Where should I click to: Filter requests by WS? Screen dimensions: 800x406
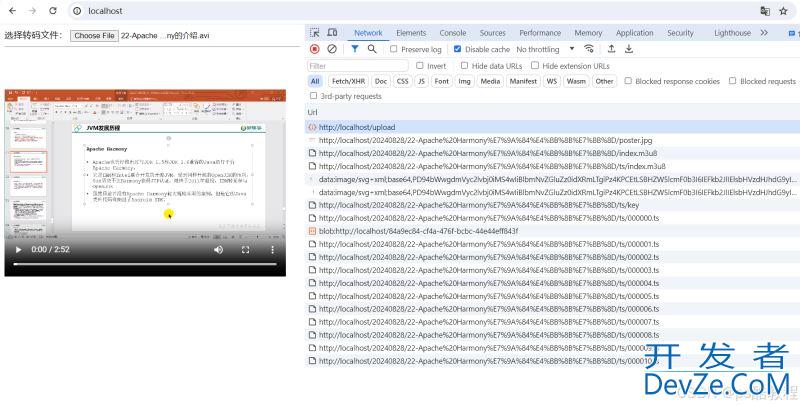(552, 81)
